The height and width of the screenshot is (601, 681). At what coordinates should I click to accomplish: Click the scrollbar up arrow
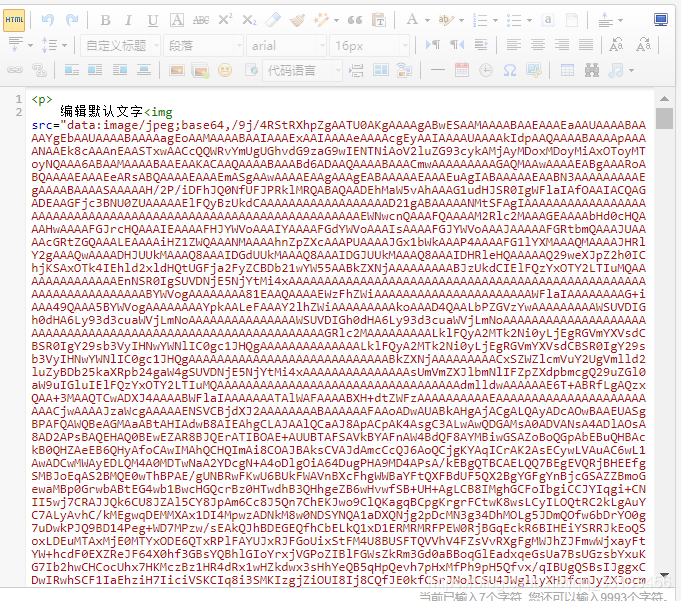coord(664,99)
